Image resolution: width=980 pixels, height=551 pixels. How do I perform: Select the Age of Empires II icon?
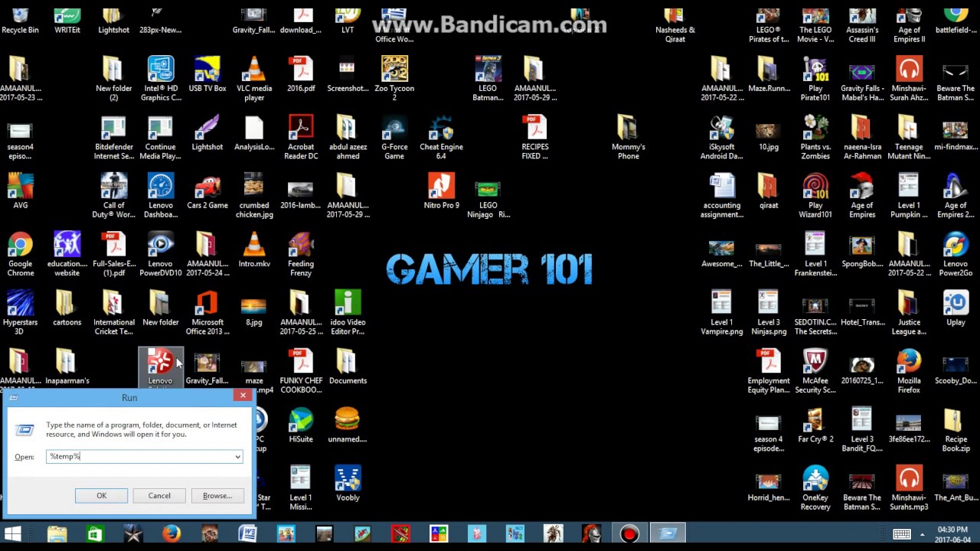[x=909, y=24]
